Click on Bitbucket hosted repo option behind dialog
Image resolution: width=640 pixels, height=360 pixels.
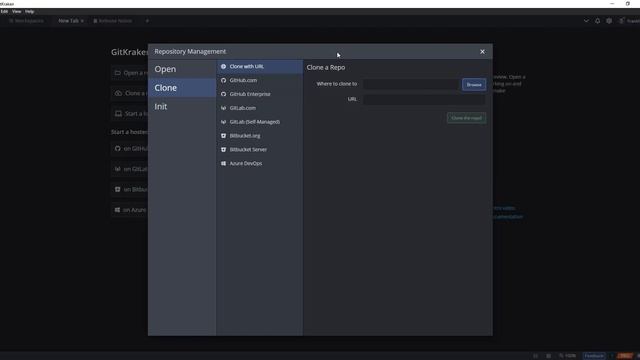(130, 189)
